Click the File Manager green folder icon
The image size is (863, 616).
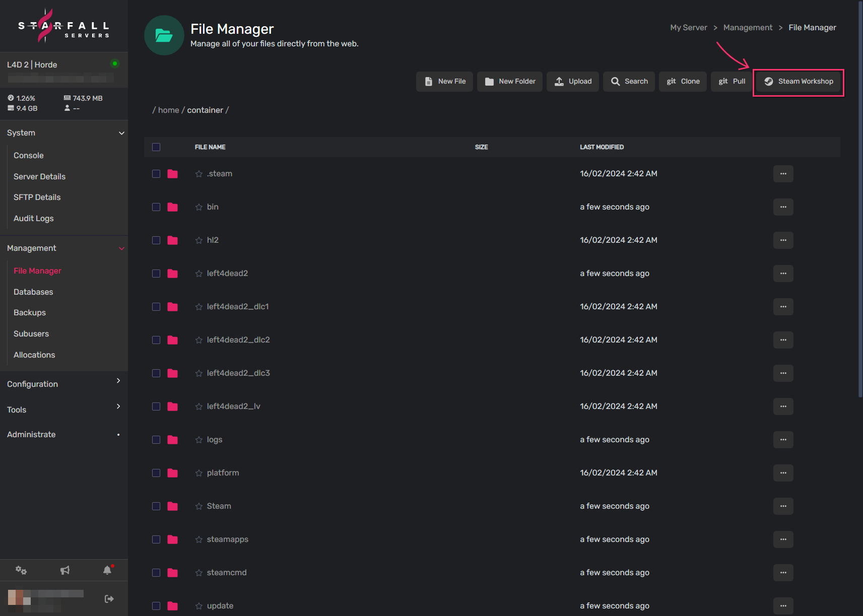tap(164, 35)
